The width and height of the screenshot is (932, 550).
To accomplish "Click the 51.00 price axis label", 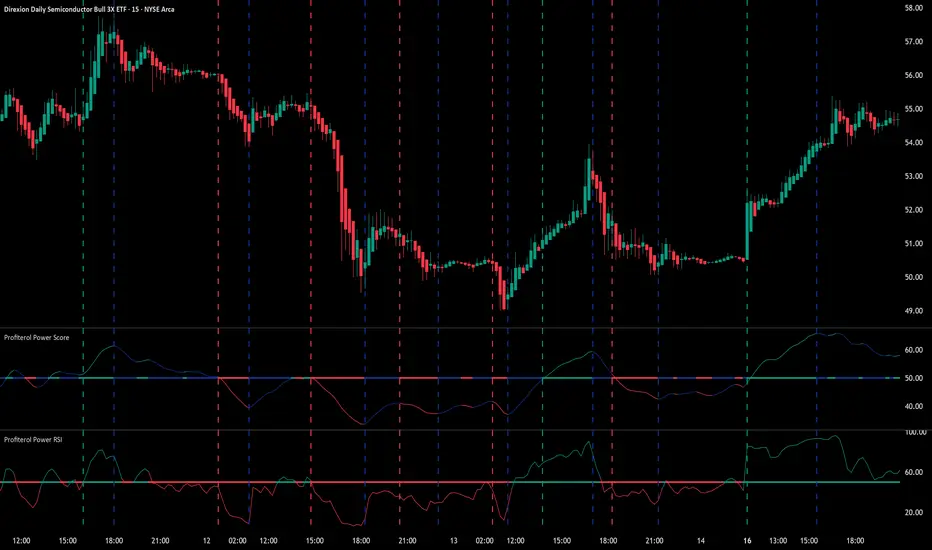I will point(913,244).
